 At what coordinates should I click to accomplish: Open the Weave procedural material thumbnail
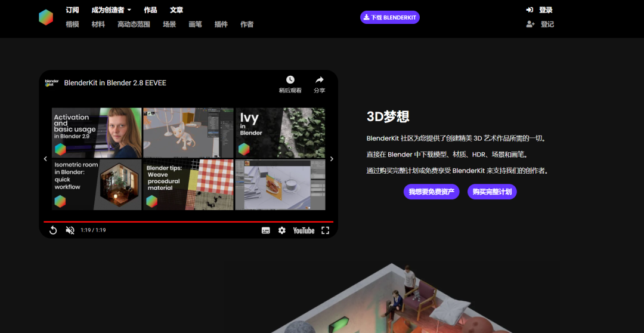[188, 184]
